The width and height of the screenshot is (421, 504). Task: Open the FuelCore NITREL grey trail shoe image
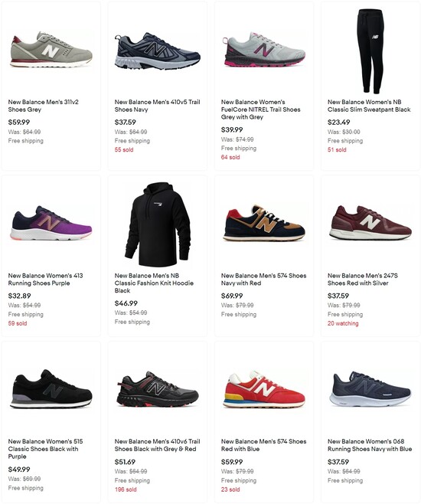click(263, 49)
